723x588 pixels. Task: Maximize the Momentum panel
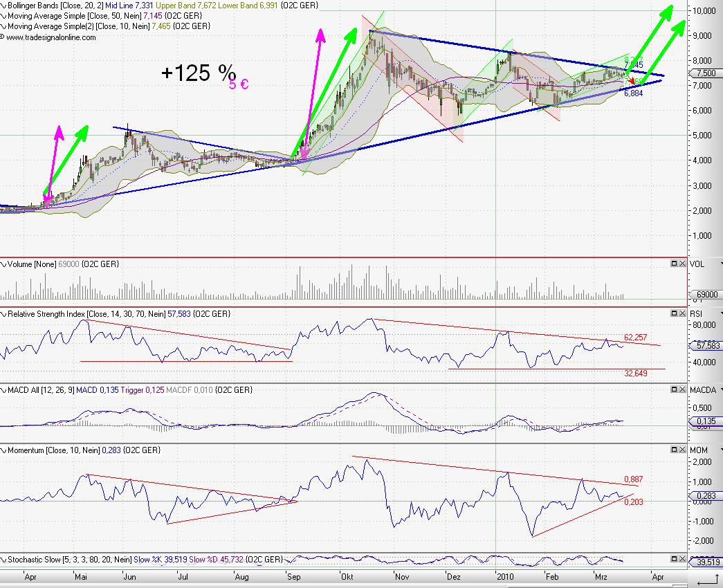tap(673, 450)
